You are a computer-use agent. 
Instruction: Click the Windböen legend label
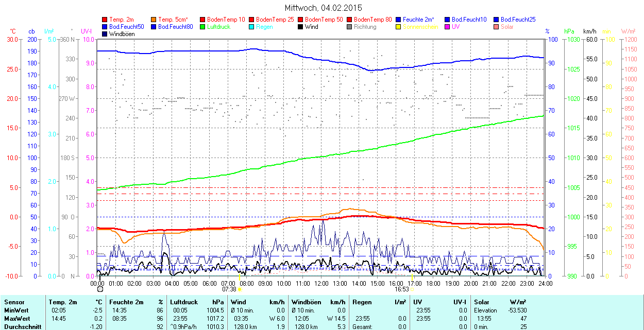click(122, 34)
